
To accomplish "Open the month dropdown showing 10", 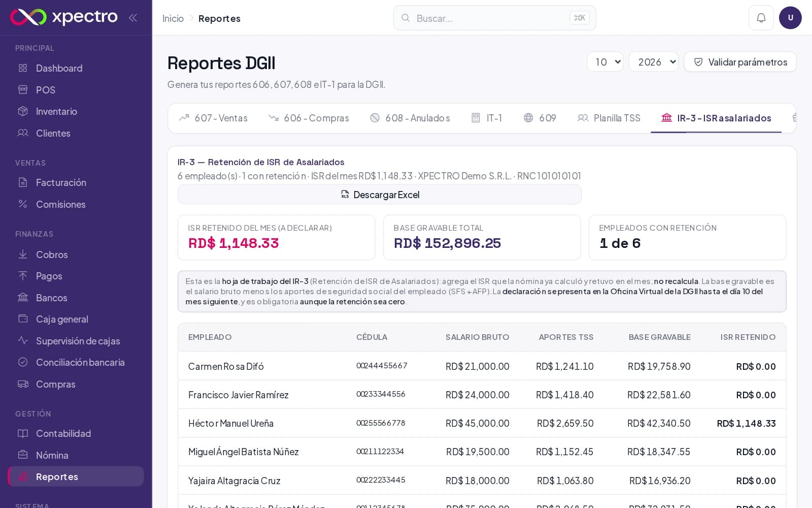I will [605, 62].
